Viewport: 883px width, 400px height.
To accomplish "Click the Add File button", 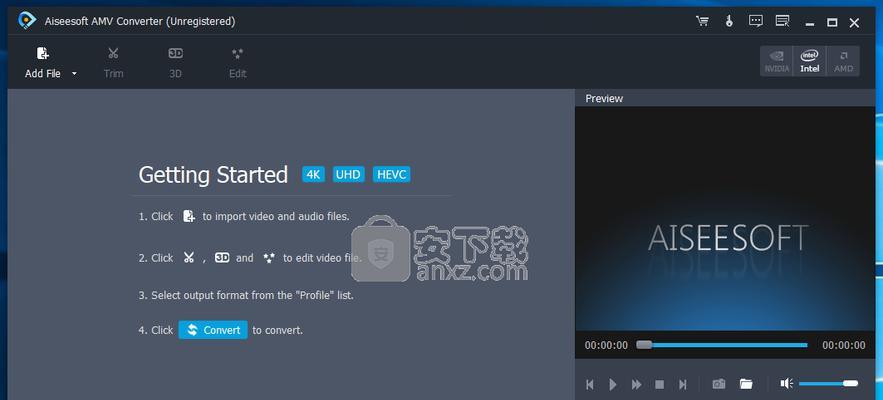I will pos(43,62).
